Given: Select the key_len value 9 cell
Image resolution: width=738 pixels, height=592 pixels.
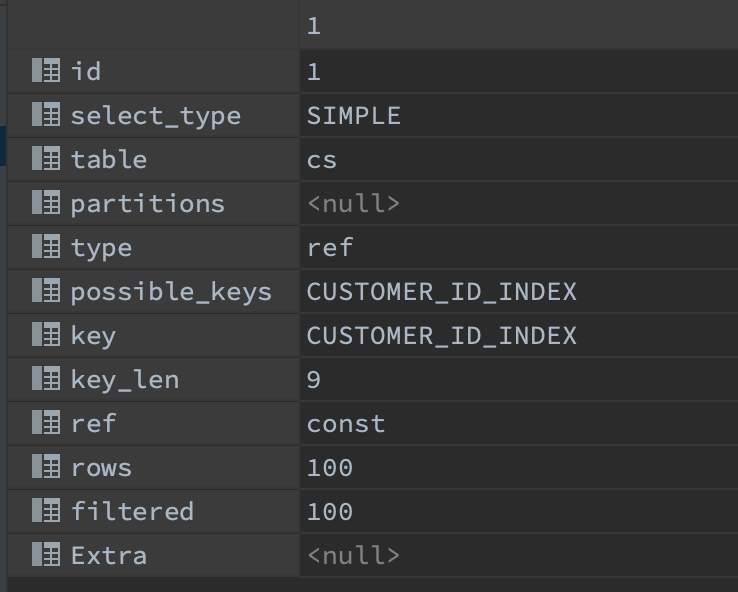Looking at the screenshot, I should [x=314, y=380].
